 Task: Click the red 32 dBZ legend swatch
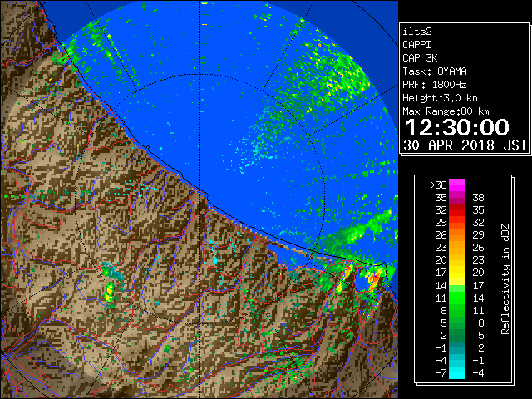457,210
